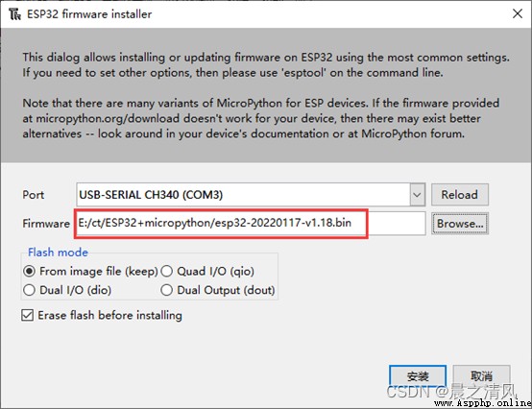Click the paragraph mentioning esptool command line
532x409 pixels.
click(266, 64)
